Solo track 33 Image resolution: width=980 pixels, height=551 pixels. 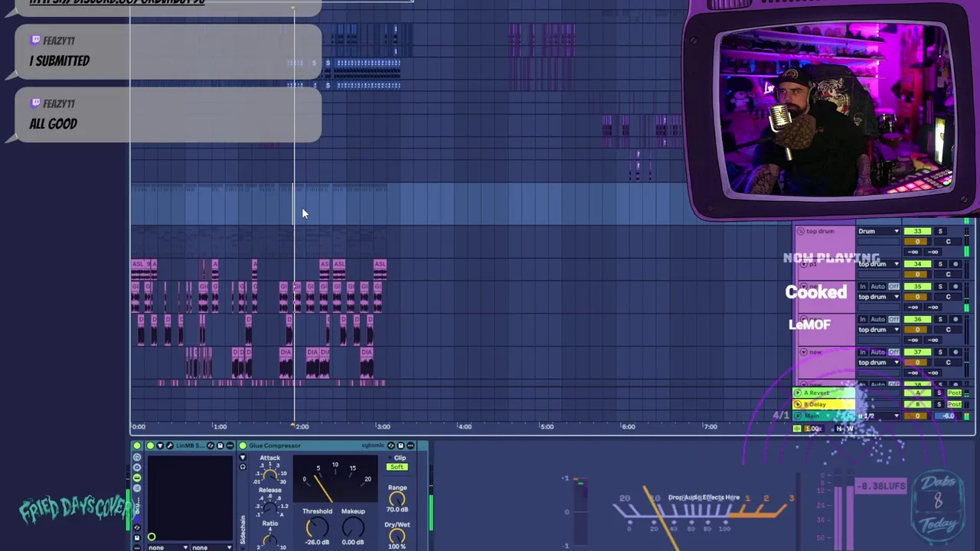(940, 231)
